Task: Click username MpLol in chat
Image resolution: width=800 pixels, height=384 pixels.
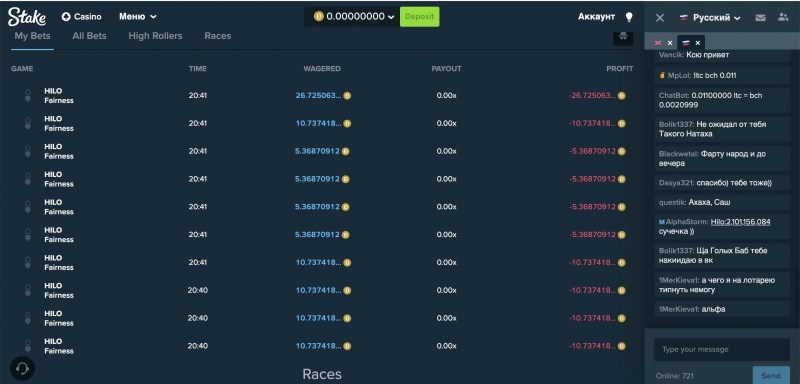Action: pyautogui.click(x=680, y=75)
